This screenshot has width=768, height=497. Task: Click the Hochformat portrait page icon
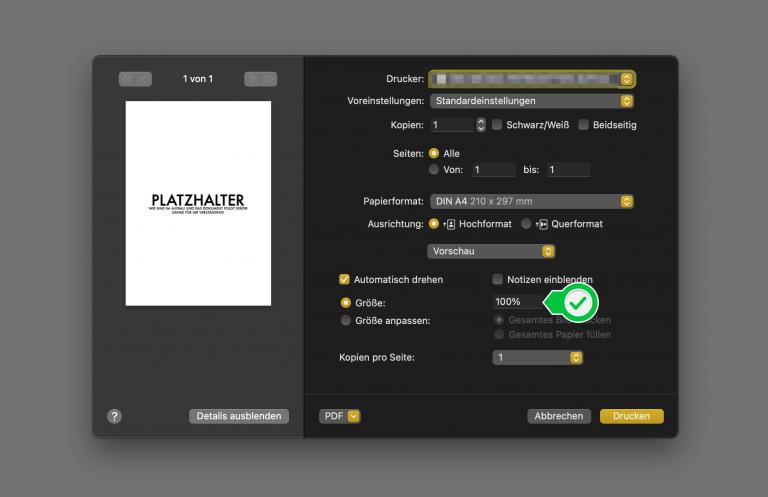tap(449, 224)
